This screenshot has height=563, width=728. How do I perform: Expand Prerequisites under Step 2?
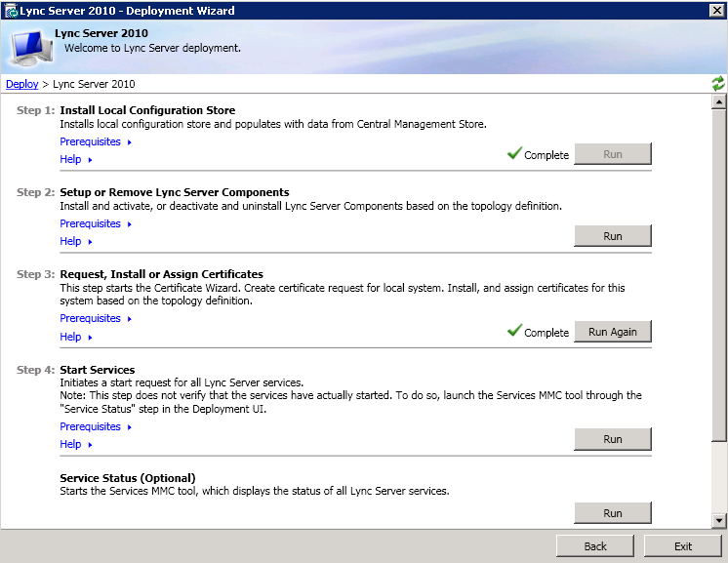coord(96,223)
